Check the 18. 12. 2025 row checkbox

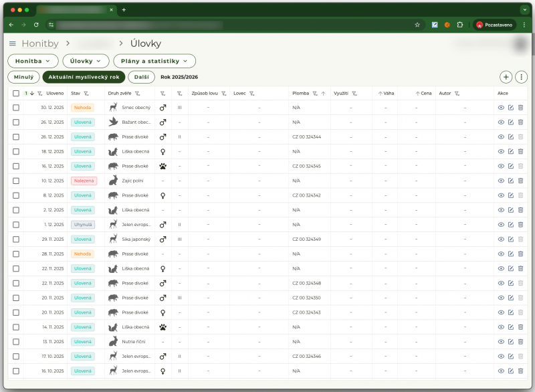(16, 151)
